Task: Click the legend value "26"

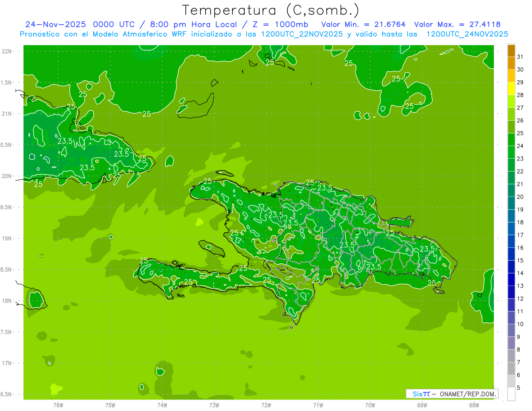Action: pyautogui.click(x=520, y=121)
